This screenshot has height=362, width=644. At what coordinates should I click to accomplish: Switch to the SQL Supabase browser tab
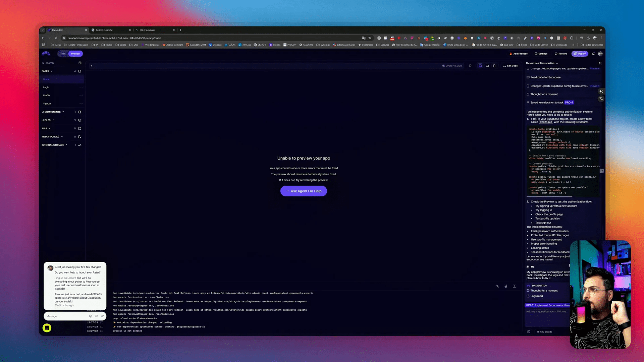pos(154,30)
